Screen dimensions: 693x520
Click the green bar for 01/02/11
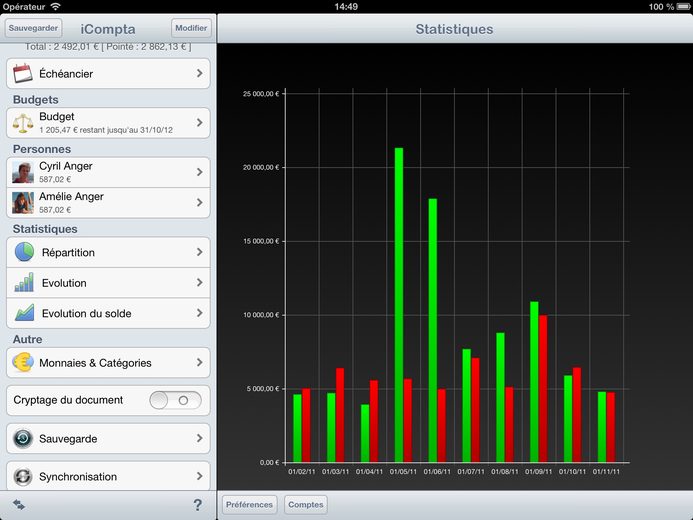[297, 429]
